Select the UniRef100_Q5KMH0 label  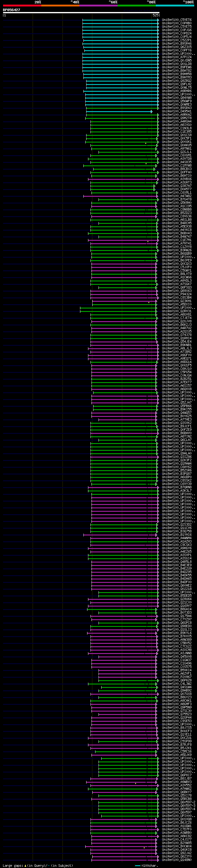point(177,203)
